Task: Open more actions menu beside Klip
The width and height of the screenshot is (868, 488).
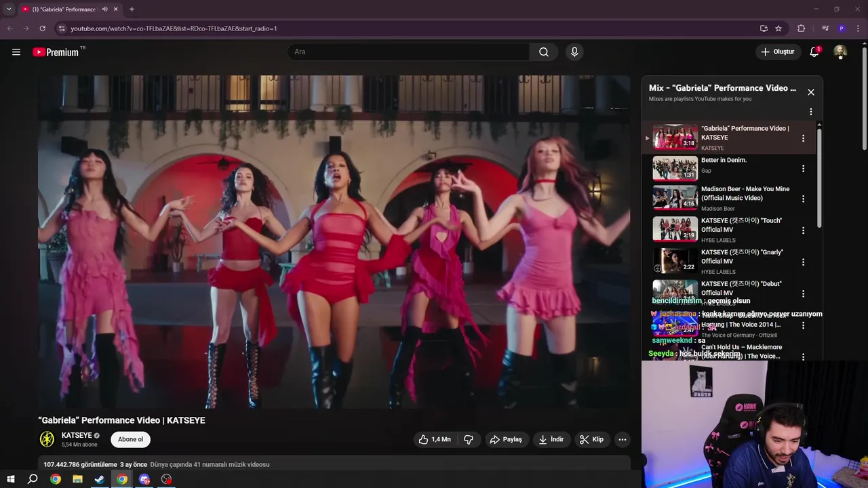Action: pos(622,439)
